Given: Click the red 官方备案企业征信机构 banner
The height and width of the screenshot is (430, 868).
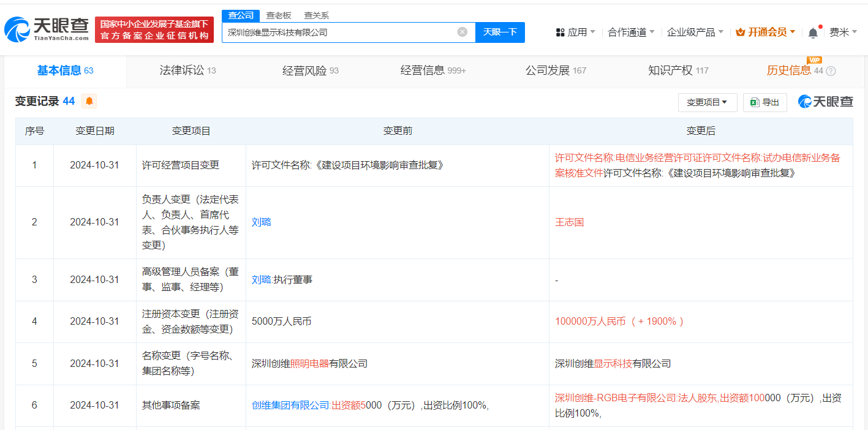Looking at the screenshot, I should pos(154,29).
